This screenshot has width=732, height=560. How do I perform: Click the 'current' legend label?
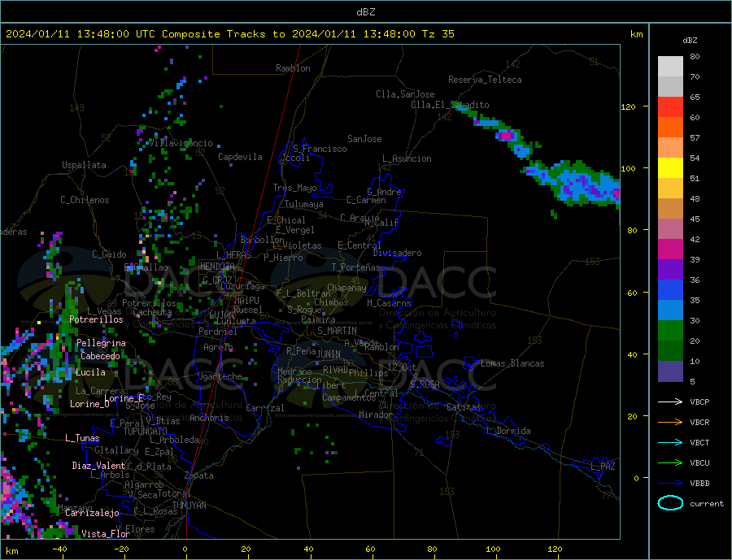[706, 504]
